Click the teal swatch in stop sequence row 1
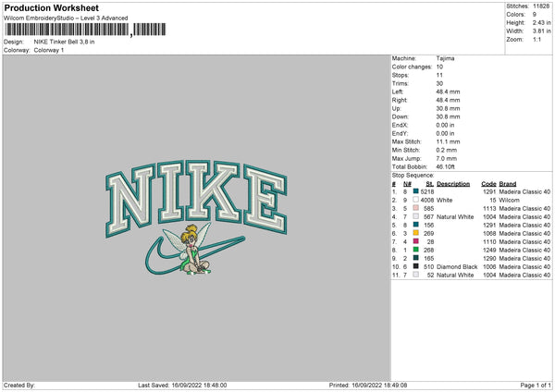 (416, 191)
